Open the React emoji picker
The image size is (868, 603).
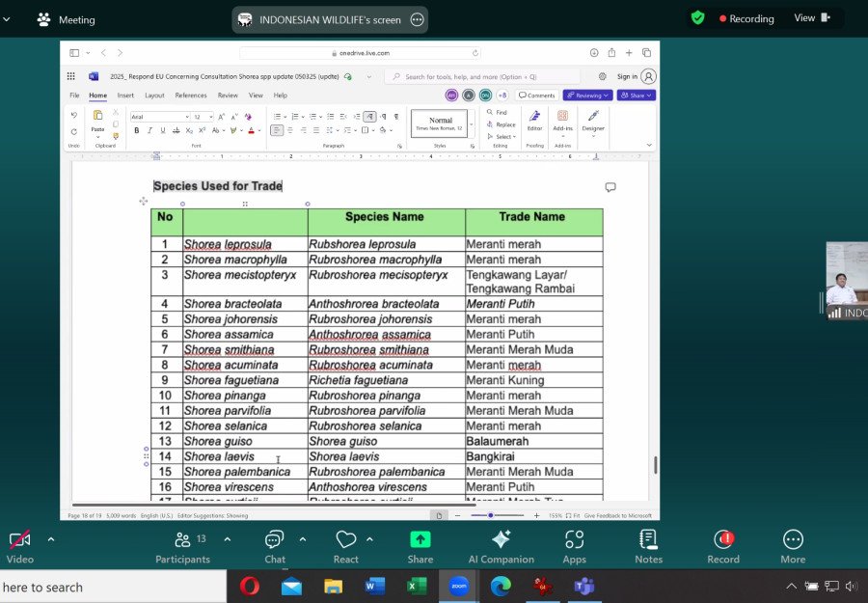[x=345, y=540]
